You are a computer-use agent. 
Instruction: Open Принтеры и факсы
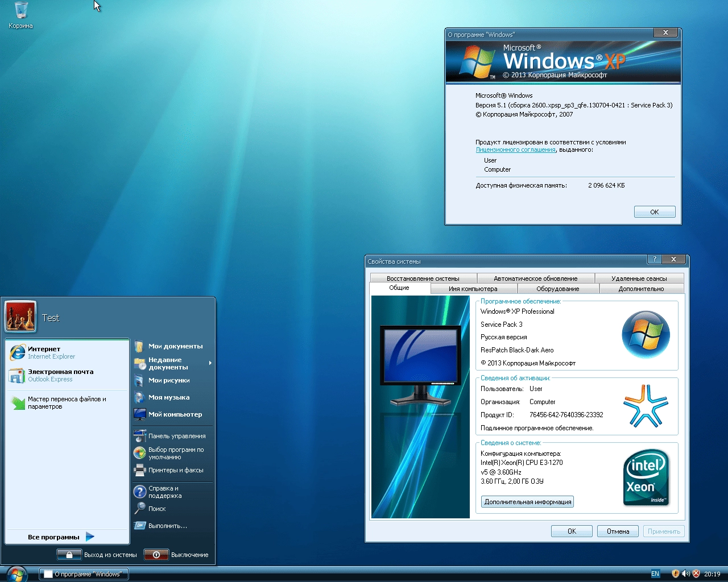(x=175, y=470)
